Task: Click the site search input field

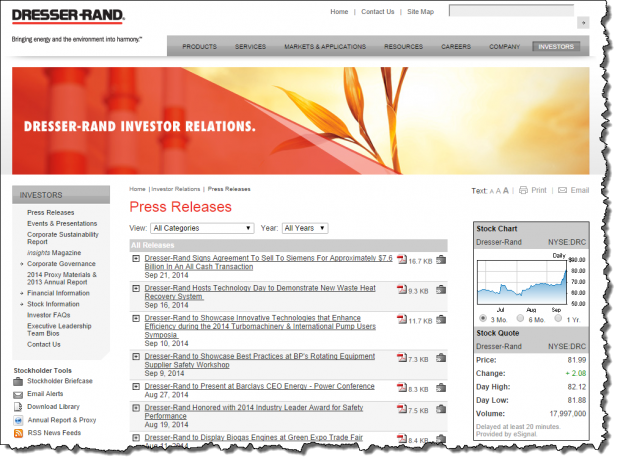Action: click(x=510, y=11)
